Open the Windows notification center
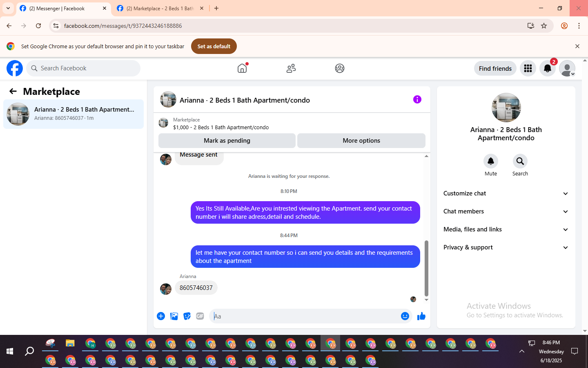Image resolution: width=588 pixels, height=368 pixels. [575, 351]
